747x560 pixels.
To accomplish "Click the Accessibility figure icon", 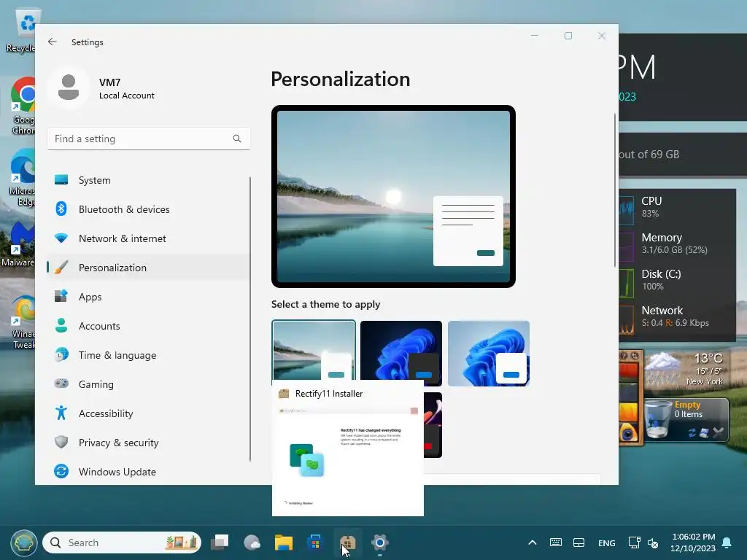I will [x=61, y=413].
